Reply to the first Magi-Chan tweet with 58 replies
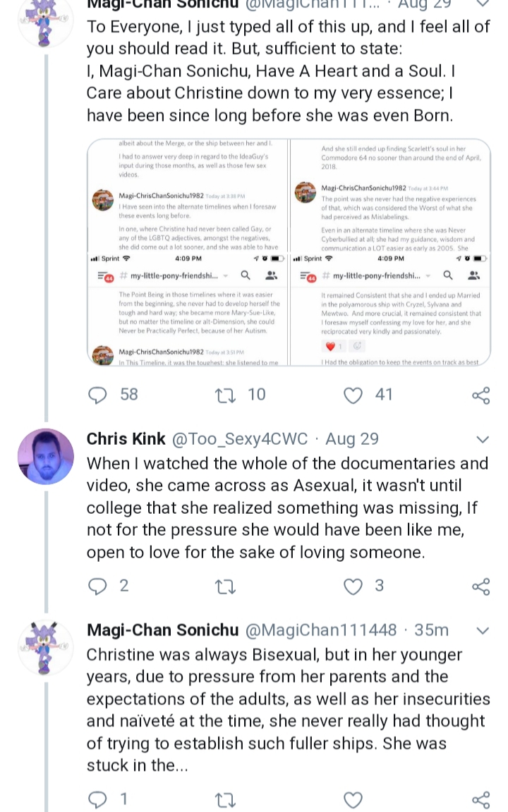The width and height of the screenshot is (508, 812). click(x=97, y=395)
